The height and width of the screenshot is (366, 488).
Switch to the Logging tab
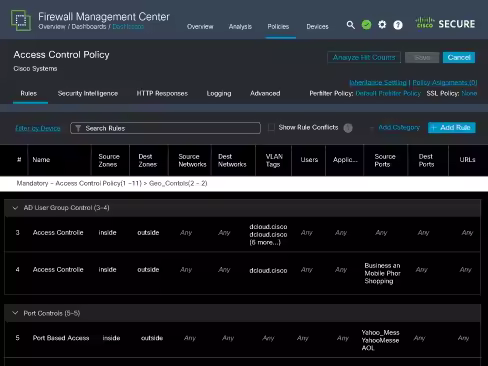[x=219, y=93]
